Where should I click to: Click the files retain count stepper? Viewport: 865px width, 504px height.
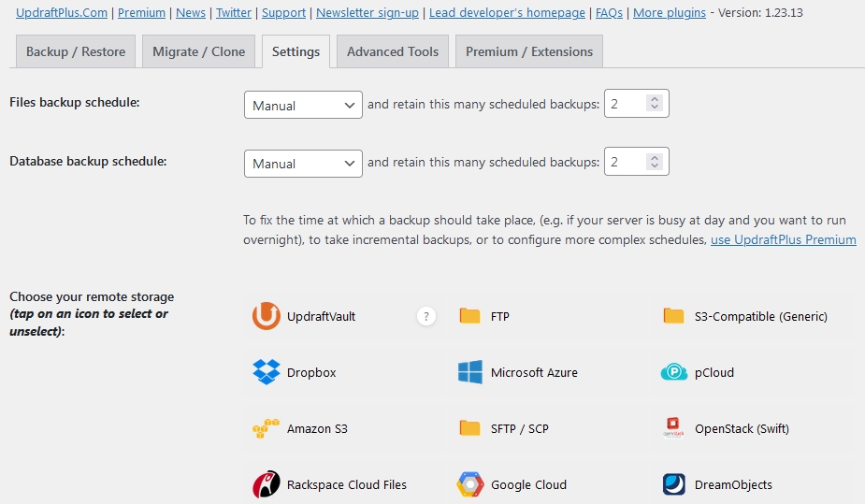[x=655, y=105]
